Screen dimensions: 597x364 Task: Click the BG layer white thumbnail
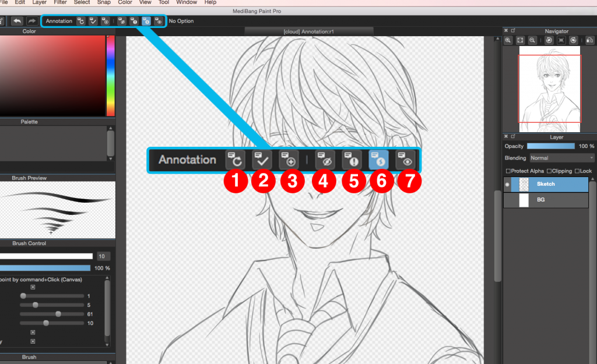[524, 200]
